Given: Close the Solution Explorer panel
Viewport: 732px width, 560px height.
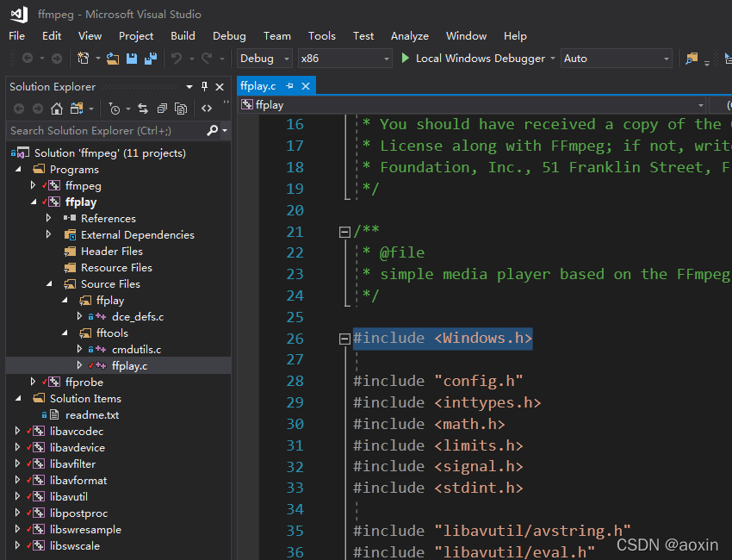Looking at the screenshot, I should pos(220,87).
